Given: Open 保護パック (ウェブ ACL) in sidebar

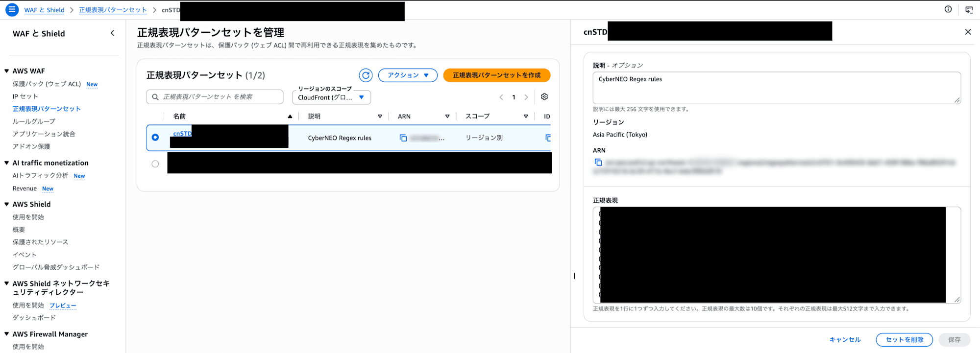Looking at the screenshot, I should point(47,84).
